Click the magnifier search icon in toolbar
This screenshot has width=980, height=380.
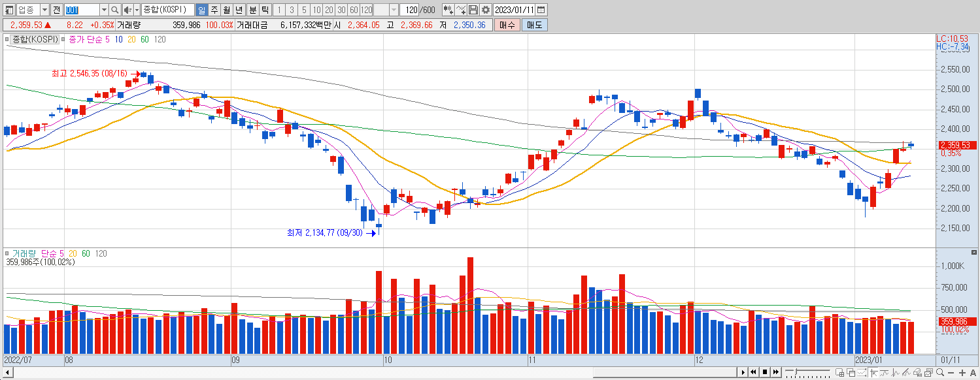115,10
